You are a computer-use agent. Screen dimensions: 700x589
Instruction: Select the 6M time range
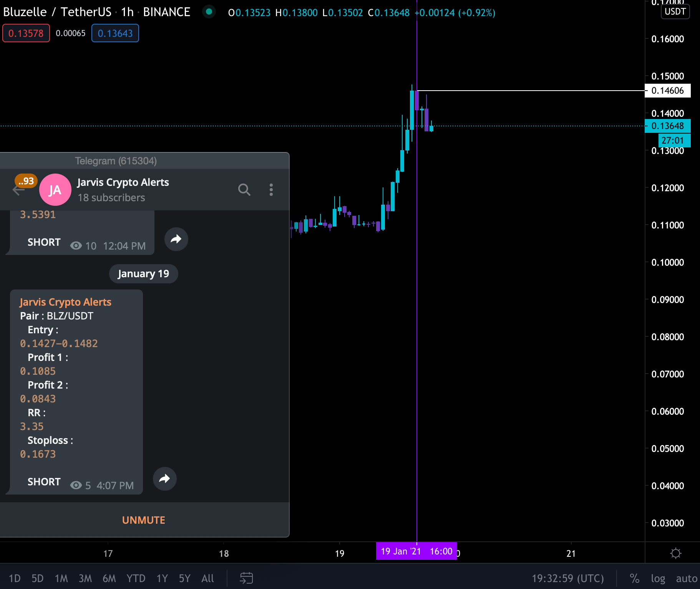click(x=109, y=578)
